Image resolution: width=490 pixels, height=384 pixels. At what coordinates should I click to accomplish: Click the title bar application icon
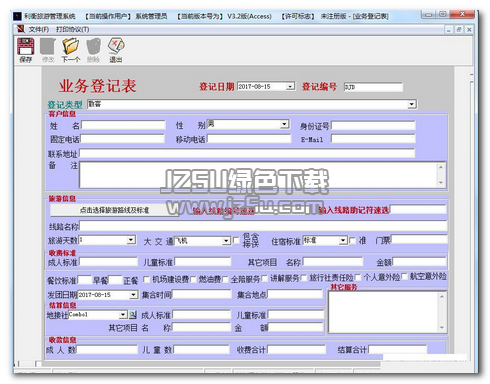point(17,16)
